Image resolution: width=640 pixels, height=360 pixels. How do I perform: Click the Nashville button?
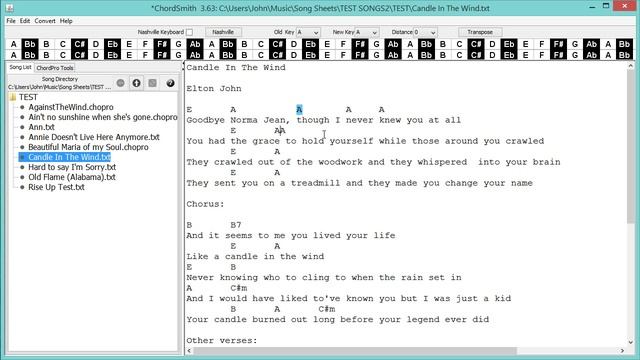tap(223, 32)
